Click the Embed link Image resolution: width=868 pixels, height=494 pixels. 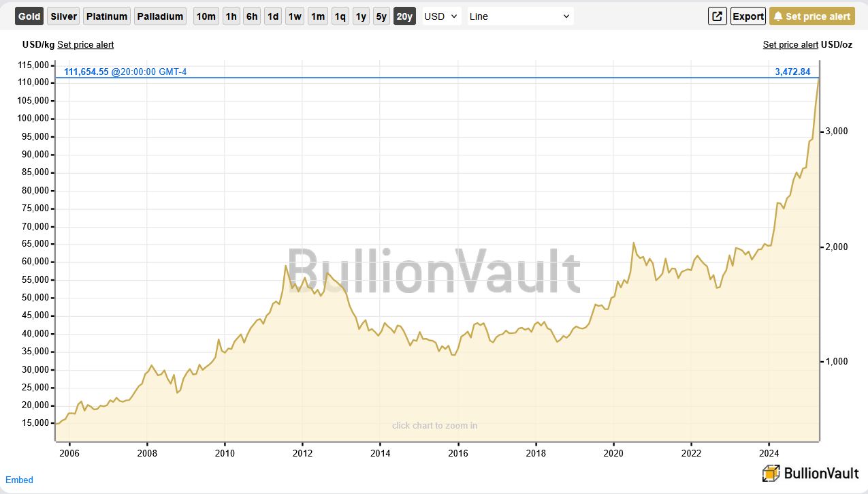tap(19, 480)
